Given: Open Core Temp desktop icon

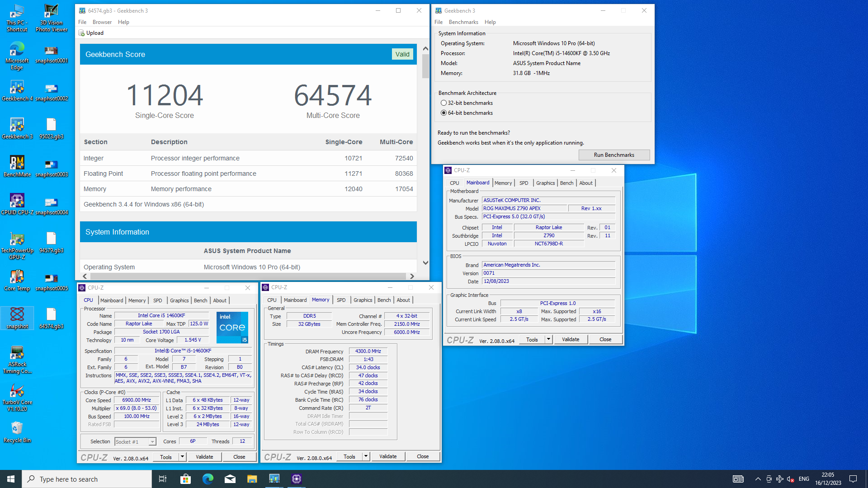Looking at the screenshot, I should [x=17, y=280].
